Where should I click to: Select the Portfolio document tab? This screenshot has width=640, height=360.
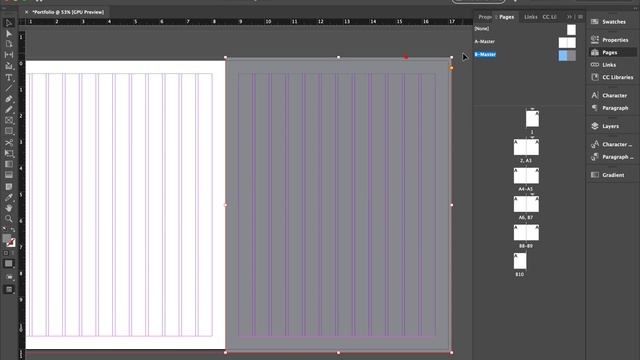[x=68, y=12]
